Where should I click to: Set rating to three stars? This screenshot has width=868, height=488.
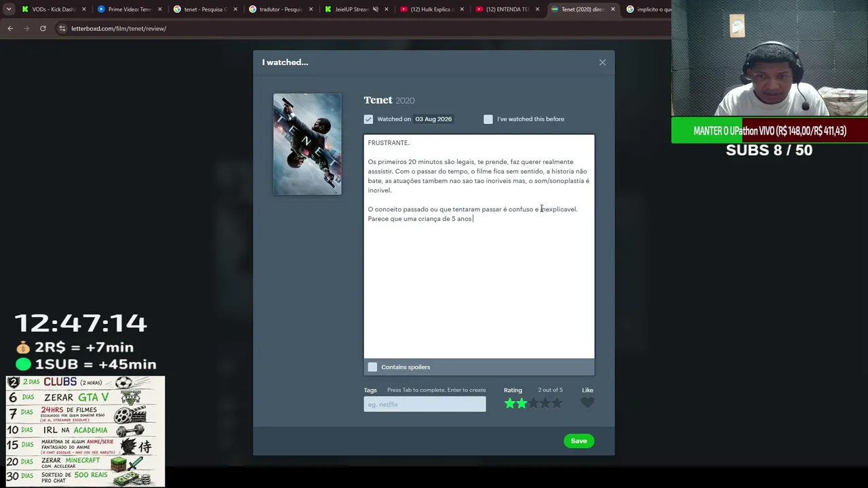click(534, 403)
